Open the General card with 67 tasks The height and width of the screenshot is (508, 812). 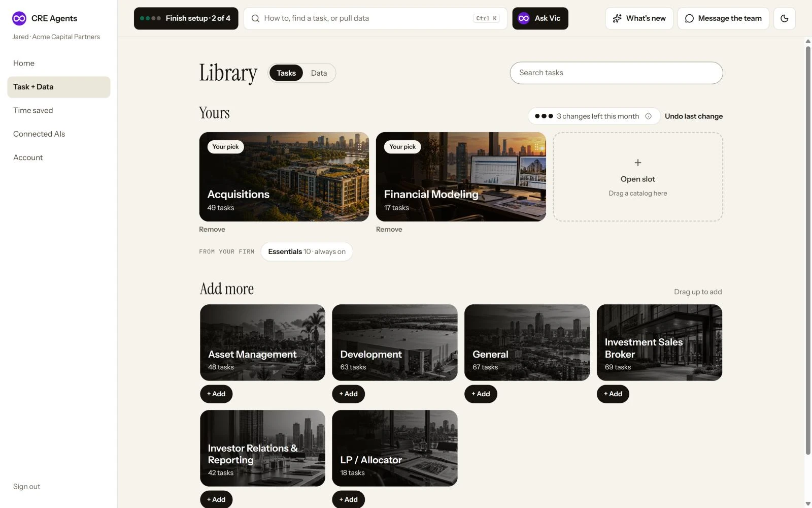click(527, 342)
